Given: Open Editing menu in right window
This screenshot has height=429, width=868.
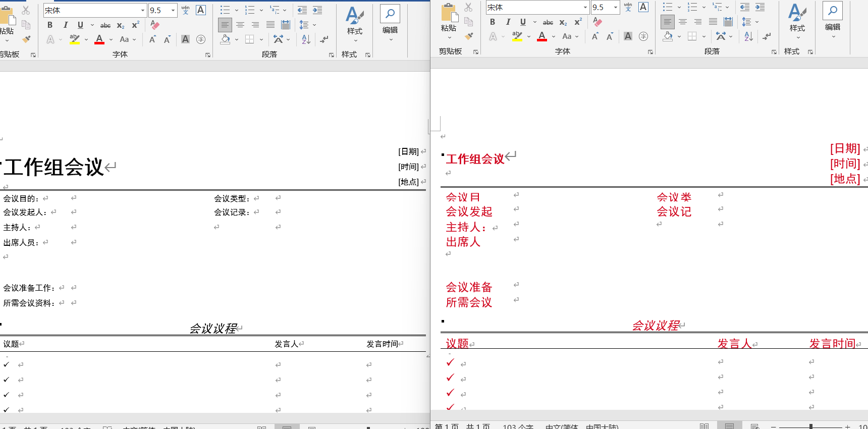Looking at the screenshot, I should click(x=833, y=20).
